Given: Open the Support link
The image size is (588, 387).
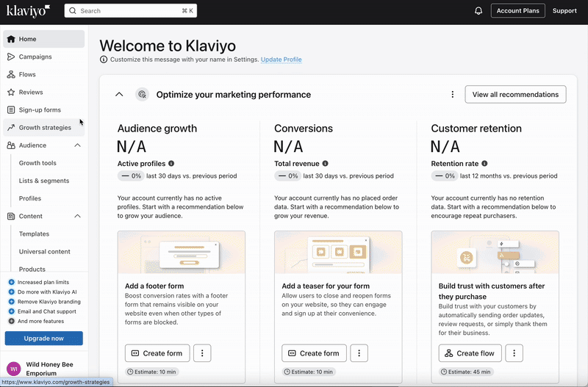Looking at the screenshot, I should tap(564, 11).
